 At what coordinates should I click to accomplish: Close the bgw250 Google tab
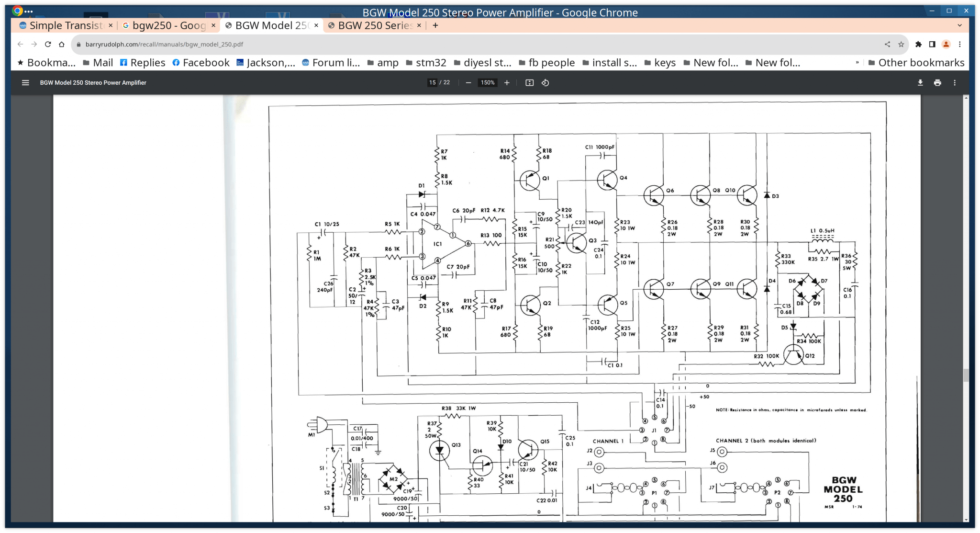(213, 25)
